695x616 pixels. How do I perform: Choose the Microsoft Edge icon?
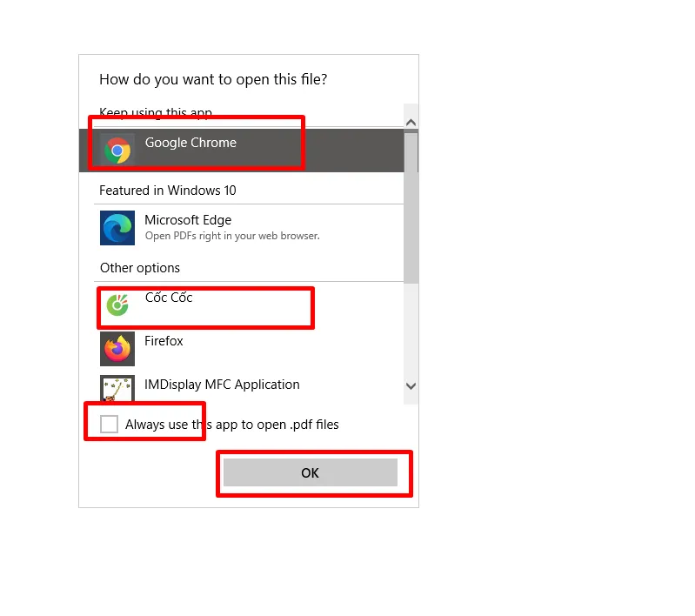(x=117, y=228)
